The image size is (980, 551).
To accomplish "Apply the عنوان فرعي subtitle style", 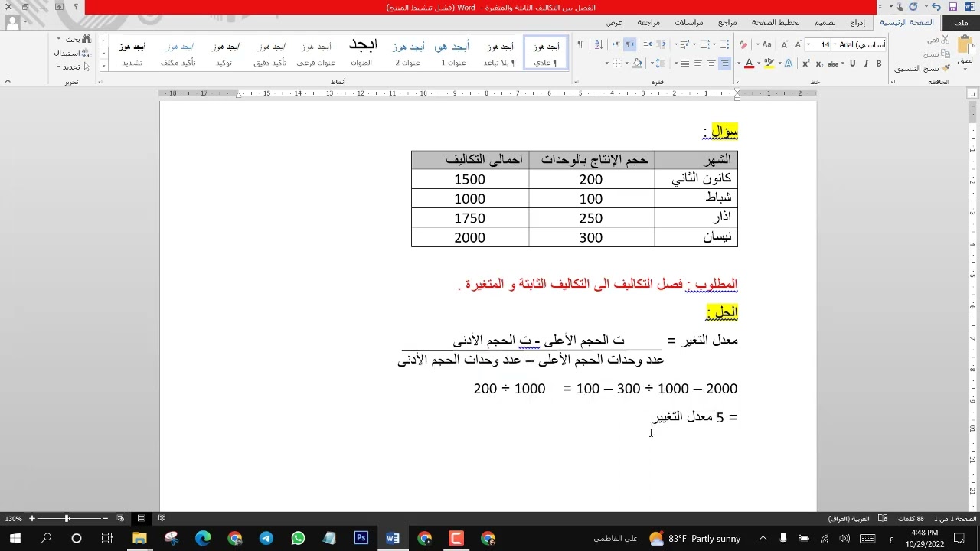I will click(x=316, y=54).
